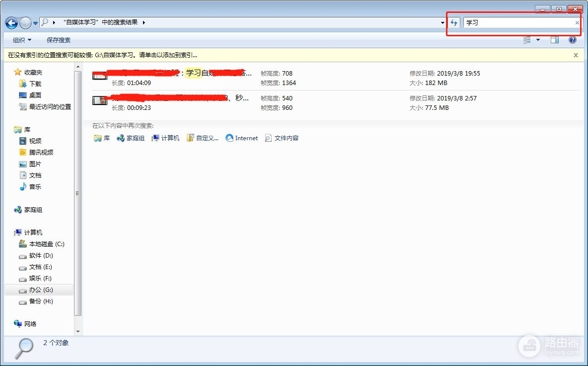
Task: Open drive 文档 (E:)
Action: [36, 267]
